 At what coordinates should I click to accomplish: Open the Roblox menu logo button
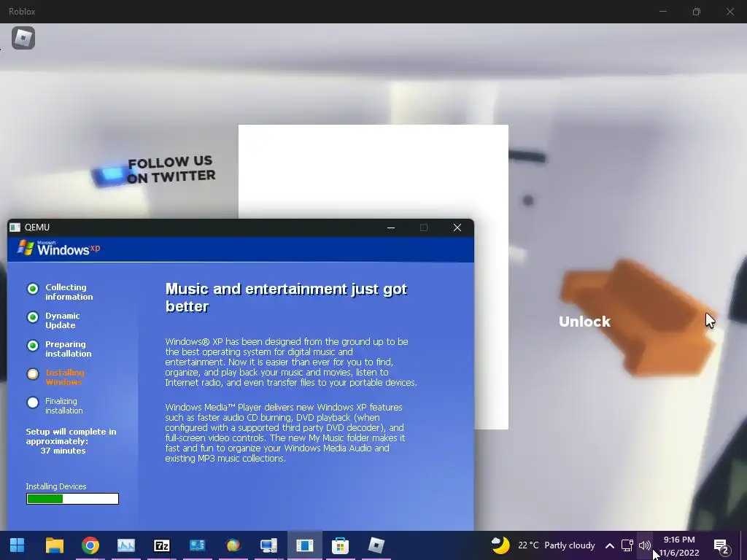click(x=23, y=38)
